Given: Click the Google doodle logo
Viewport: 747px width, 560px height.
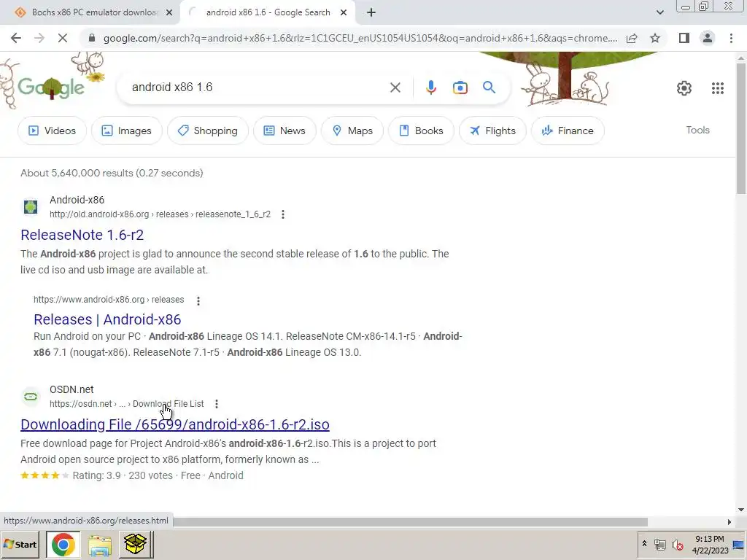Looking at the screenshot, I should (51, 87).
